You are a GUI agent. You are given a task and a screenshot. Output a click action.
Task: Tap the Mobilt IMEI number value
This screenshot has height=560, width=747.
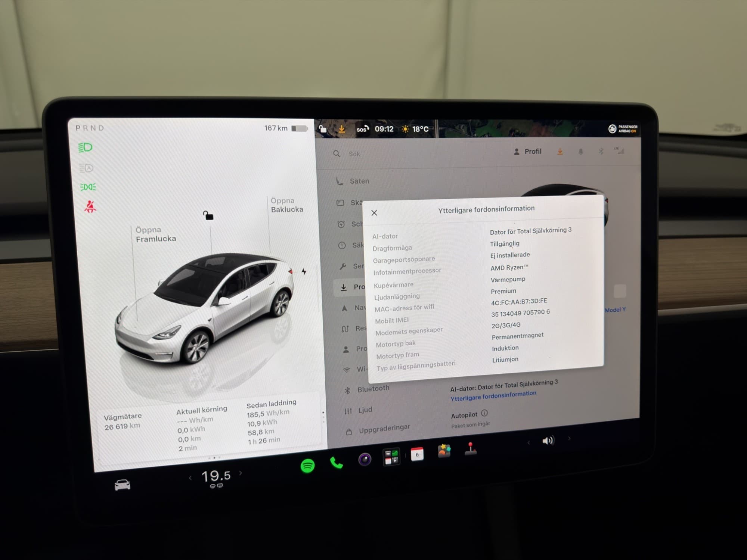click(x=521, y=313)
